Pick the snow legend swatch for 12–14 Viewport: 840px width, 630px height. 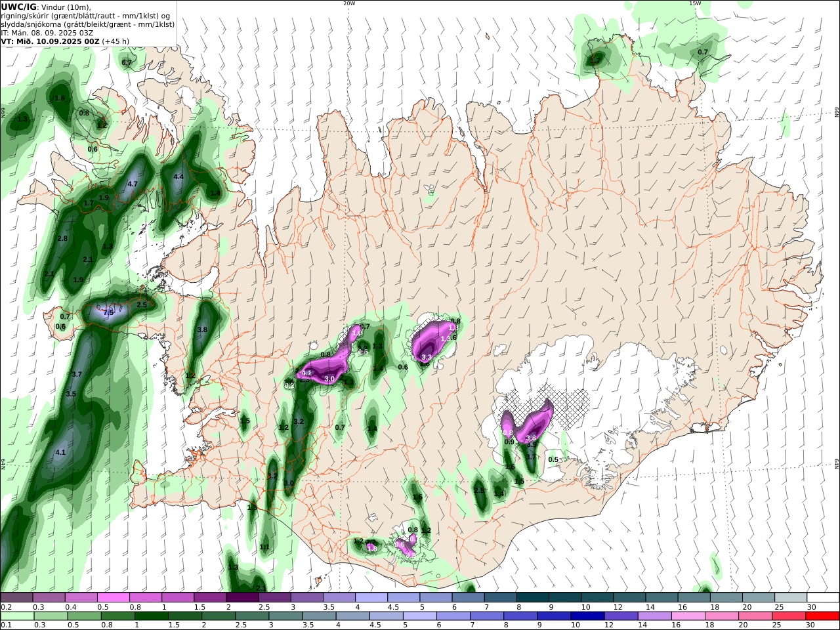629,598
